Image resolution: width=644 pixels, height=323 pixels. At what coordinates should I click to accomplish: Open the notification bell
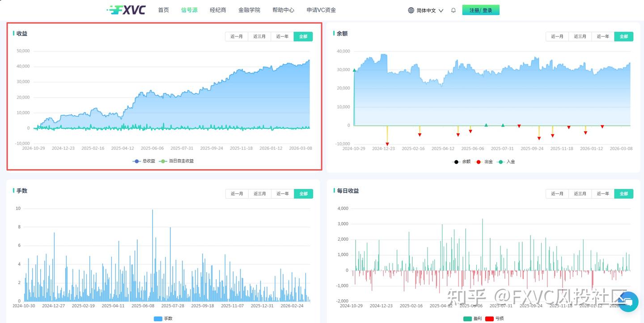(453, 10)
